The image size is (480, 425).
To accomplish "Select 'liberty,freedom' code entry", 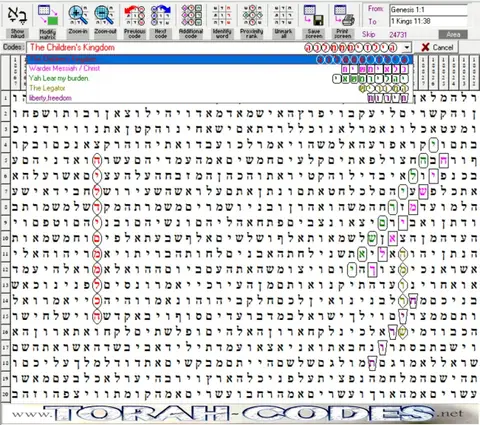I will 219,98.
